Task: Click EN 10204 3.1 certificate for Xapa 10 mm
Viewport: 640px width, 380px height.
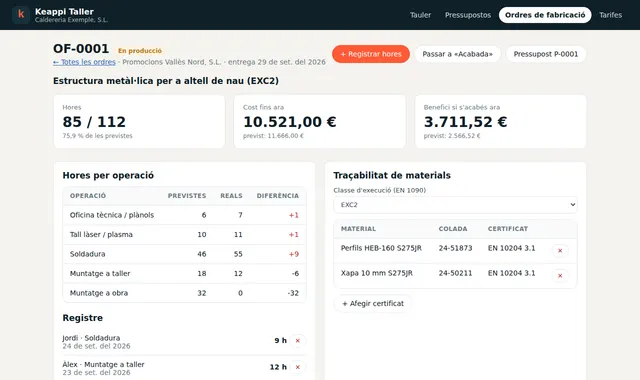Action: click(511, 273)
